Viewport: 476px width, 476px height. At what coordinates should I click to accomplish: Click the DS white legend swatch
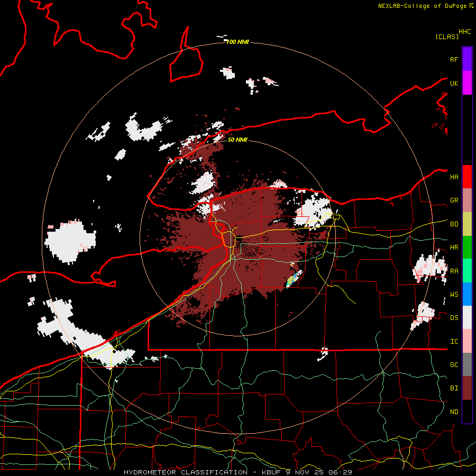[467, 317]
